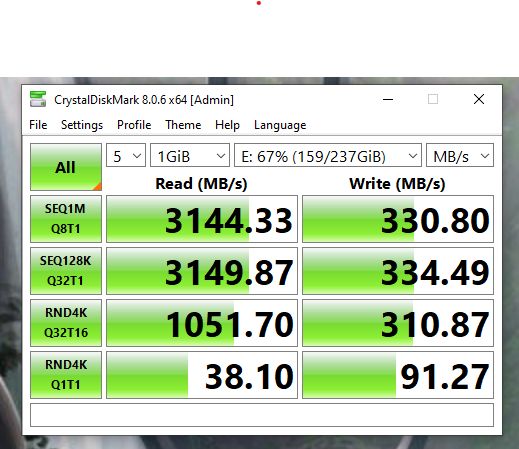Start the RND4K Q32T16 test
519x449 pixels.
click(x=66, y=323)
